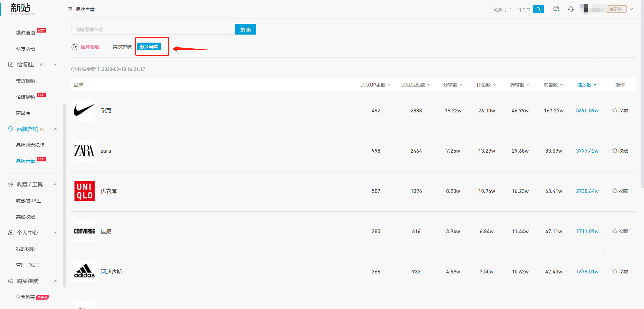Click the ZARA logo thumbnail
The width and height of the screenshot is (644, 309).
85,151
